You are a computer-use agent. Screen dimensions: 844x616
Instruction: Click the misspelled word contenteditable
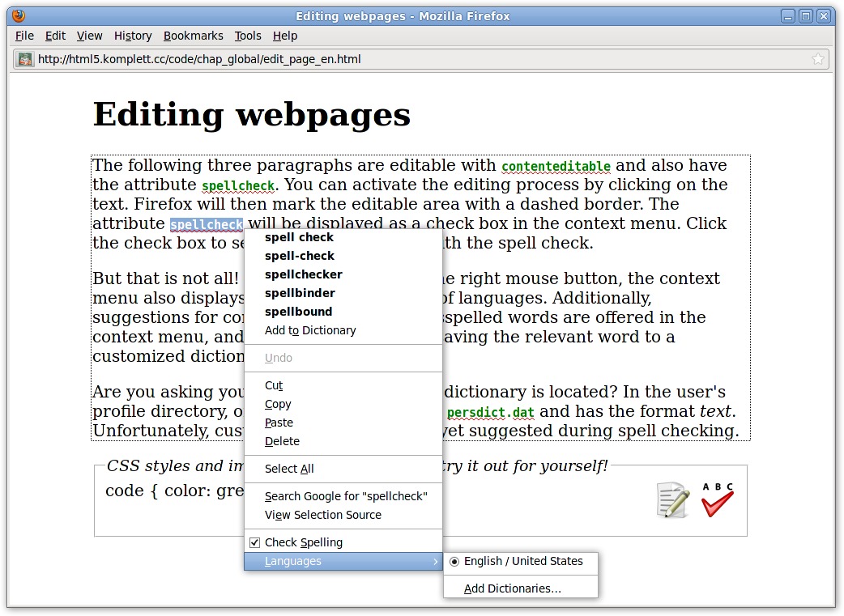pos(556,167)
